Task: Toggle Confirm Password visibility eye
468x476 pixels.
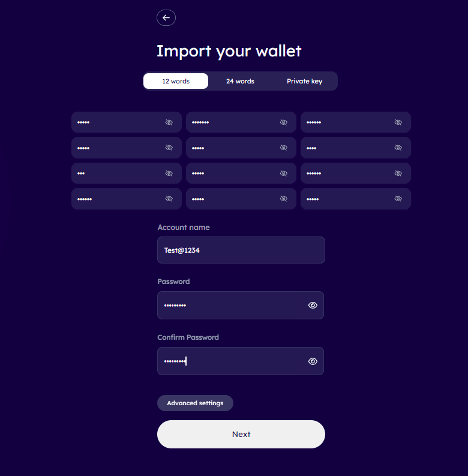Action: [x=313, y=361]
